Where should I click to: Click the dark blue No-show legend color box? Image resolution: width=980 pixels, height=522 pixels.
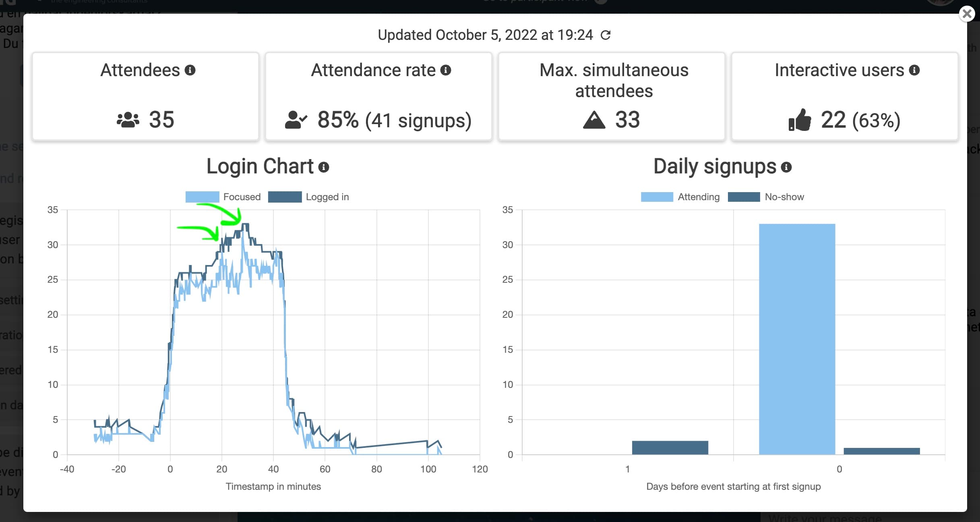tap(744, 197)
